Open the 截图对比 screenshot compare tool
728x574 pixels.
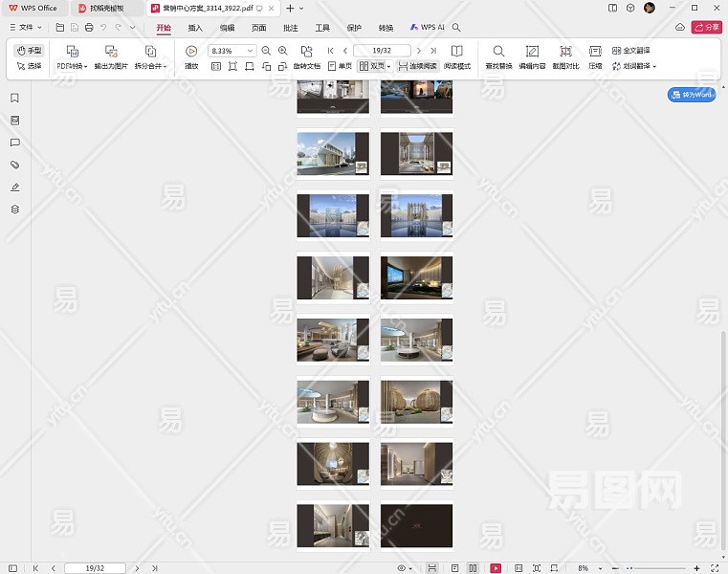(565, 51)
